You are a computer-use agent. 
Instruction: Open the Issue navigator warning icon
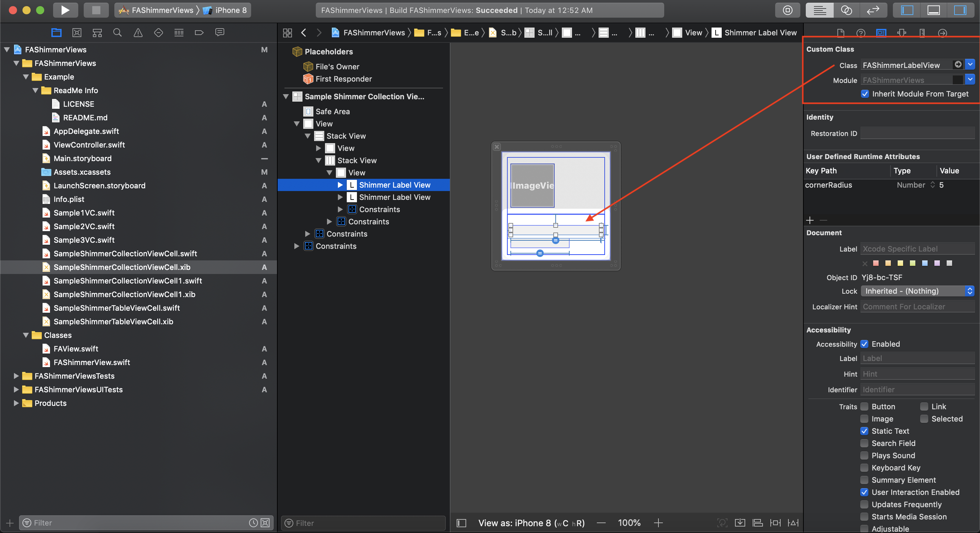click(138, 33)
